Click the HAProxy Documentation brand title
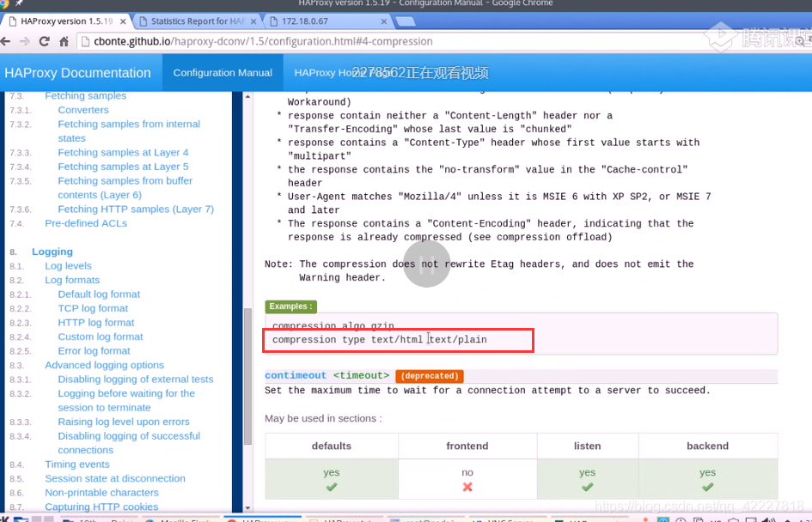Viewport: 812px width, 522px height. click(x=77, y=73)
